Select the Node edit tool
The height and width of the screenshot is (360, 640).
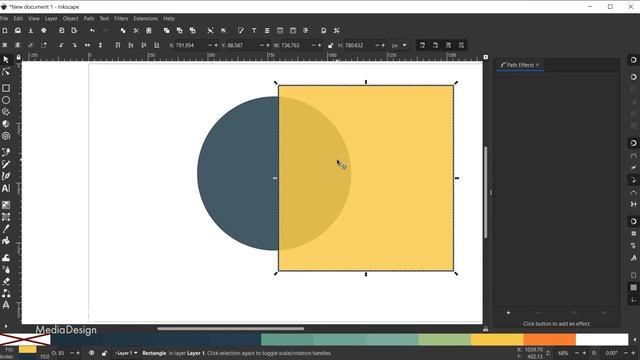coord(6,72)
